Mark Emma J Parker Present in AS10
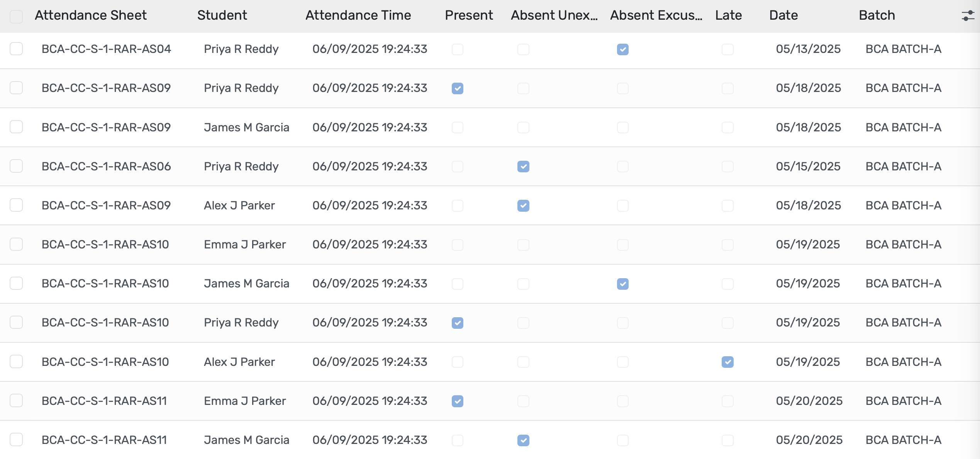 coord(457,245)
